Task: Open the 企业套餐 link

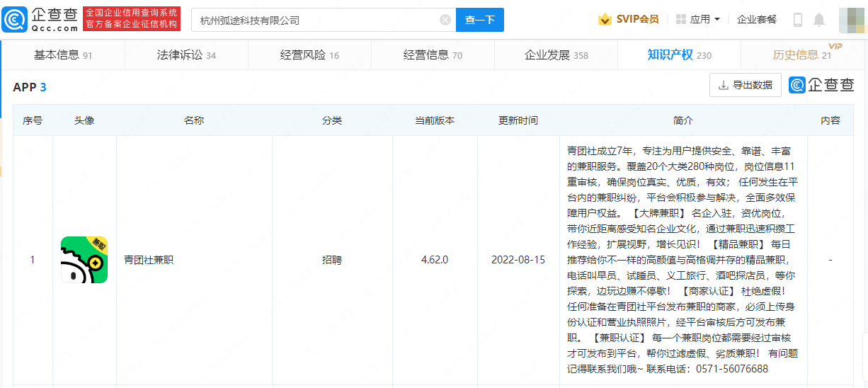Action: pyautogui.click(x=756, y=19)
